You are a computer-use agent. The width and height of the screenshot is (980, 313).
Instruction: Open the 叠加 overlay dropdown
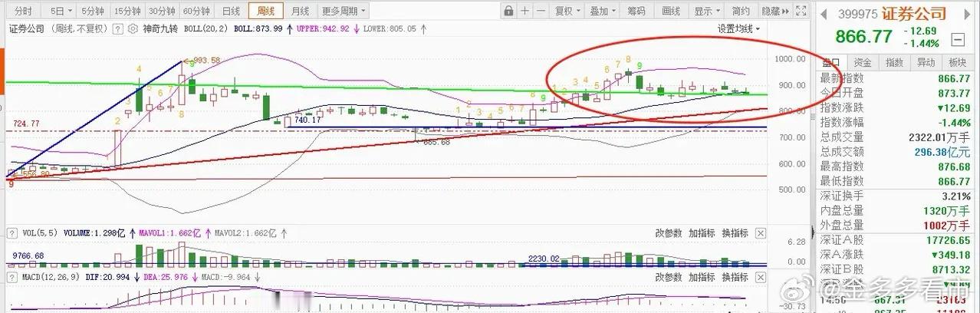click(x=603, y=11)
